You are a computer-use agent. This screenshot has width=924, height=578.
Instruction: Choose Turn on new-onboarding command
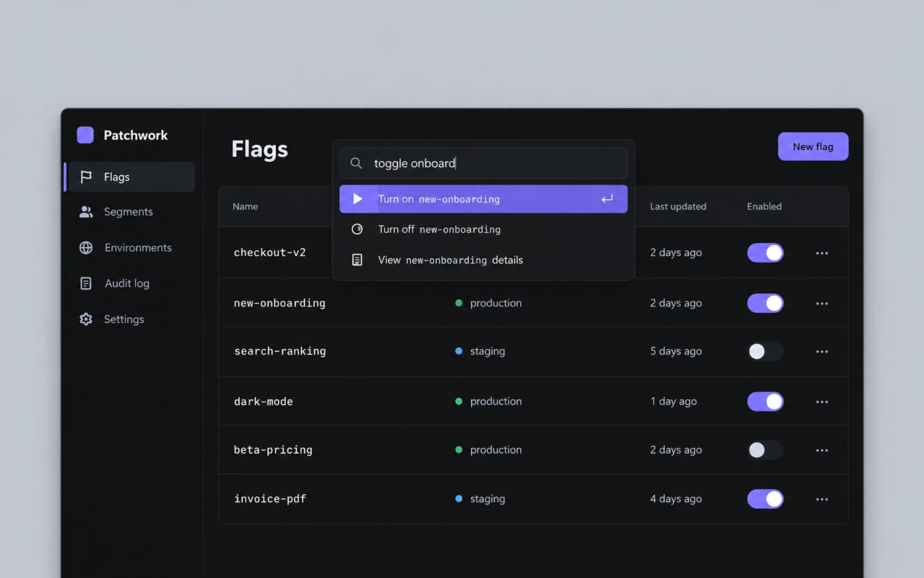click(483, 199)
